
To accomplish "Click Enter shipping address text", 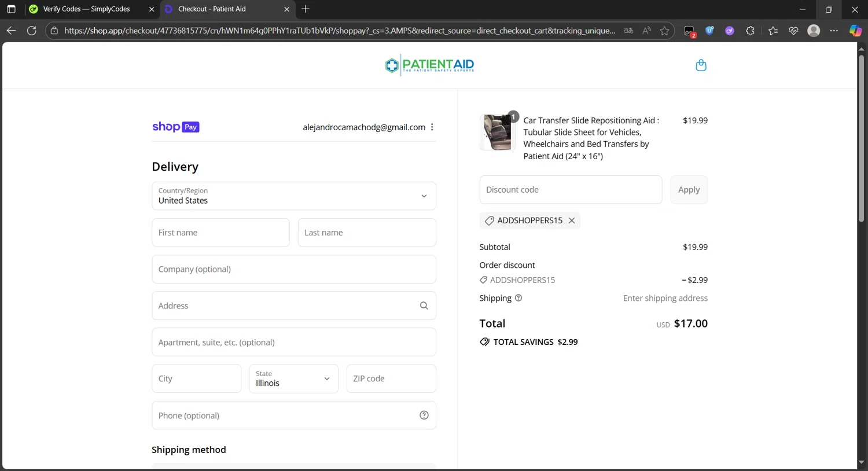I will 665,298.
